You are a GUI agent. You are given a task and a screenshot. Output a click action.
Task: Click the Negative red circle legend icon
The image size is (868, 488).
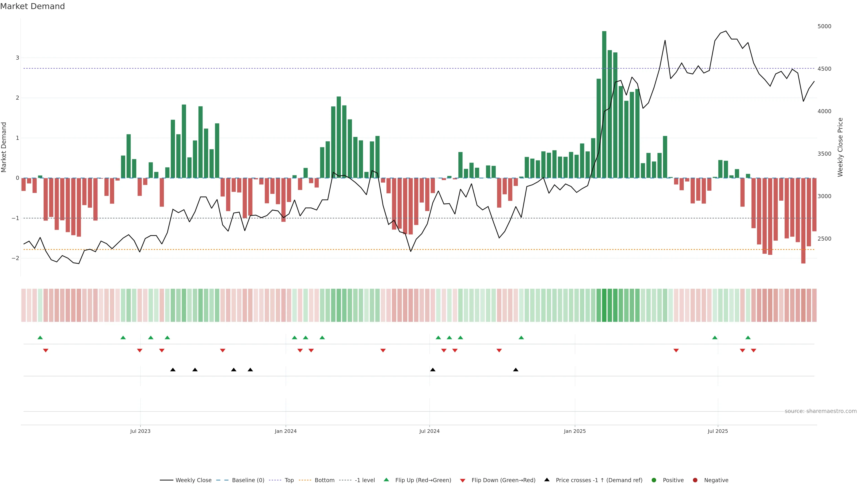pyautogui.click(x=695, y=480)
